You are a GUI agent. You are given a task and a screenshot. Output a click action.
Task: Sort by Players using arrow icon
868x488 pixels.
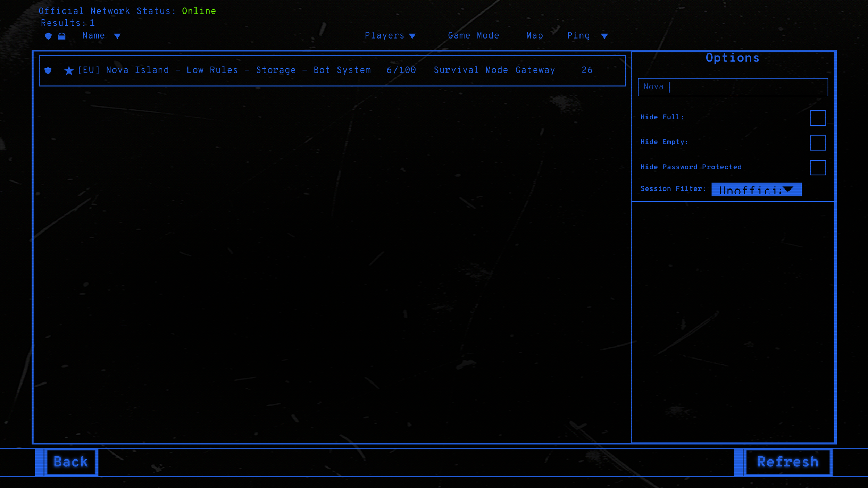[x=412, y=36]
